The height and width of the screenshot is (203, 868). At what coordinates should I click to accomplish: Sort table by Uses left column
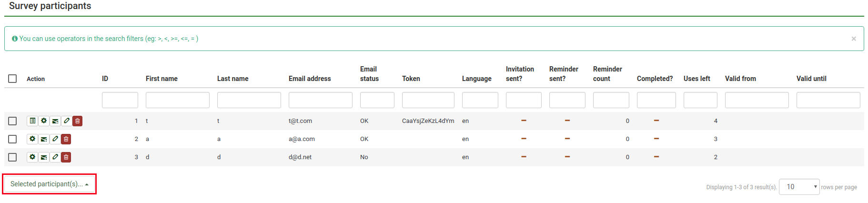point(696,79)
